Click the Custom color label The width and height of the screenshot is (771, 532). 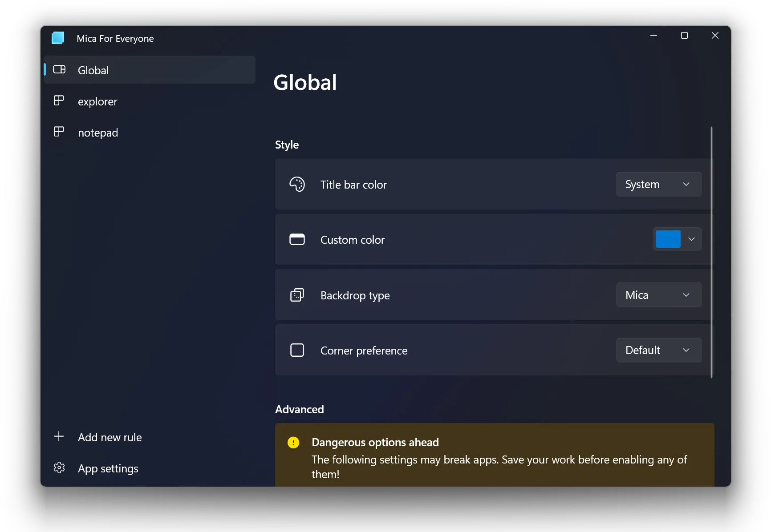[353, 240]
